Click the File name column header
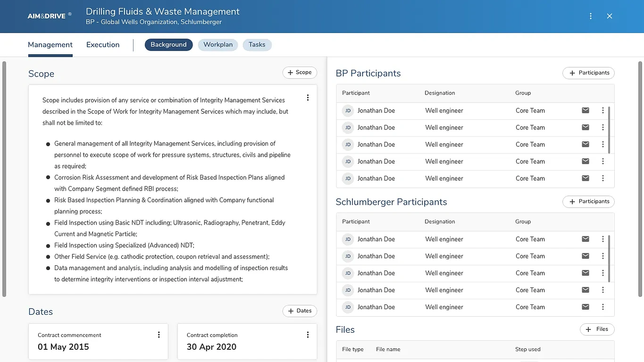Image resolution: width=644 pixels, height=362 pixels. (x=388, y=349)
